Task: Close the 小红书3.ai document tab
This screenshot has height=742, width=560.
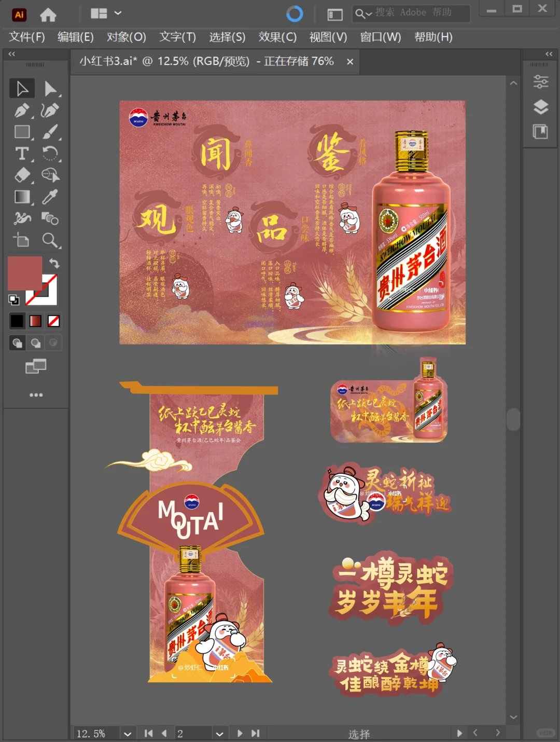Action: (x=350, y=61)
